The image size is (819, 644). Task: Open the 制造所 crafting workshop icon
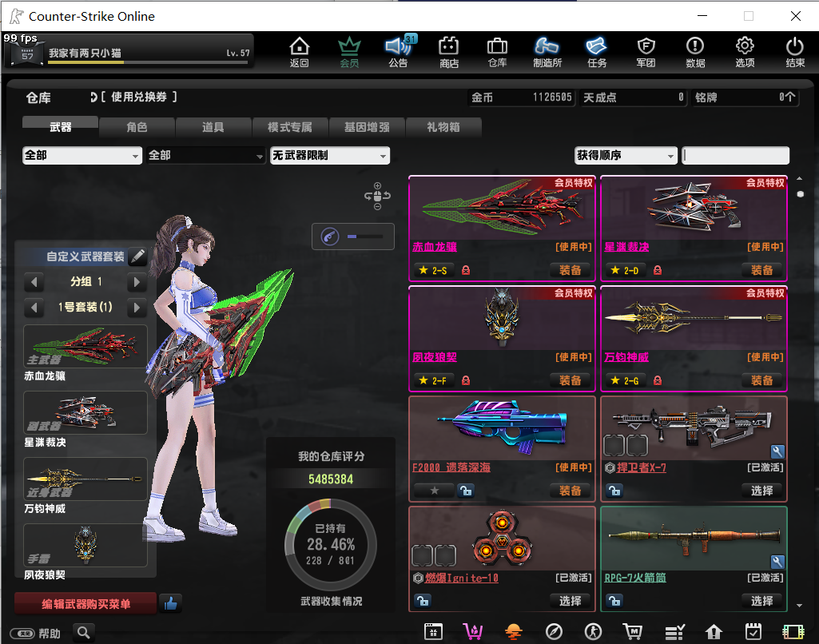click(x=547, y=51)
